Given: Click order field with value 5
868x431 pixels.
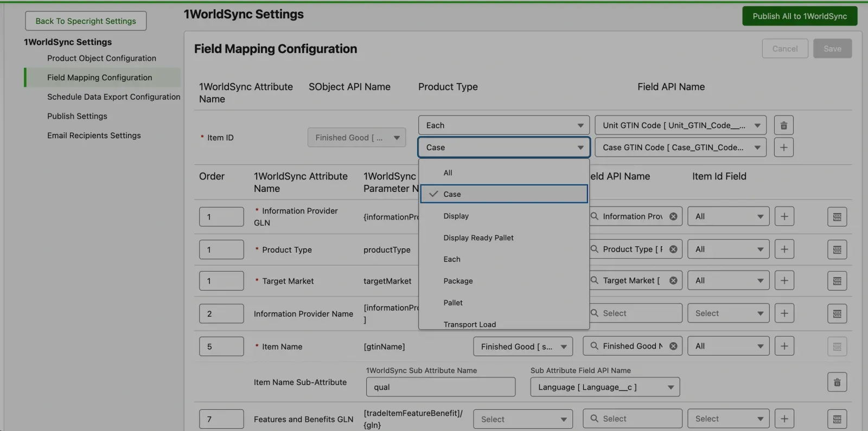Looking at the screenshot, I should pyautogui.click(x=221, y=346).
